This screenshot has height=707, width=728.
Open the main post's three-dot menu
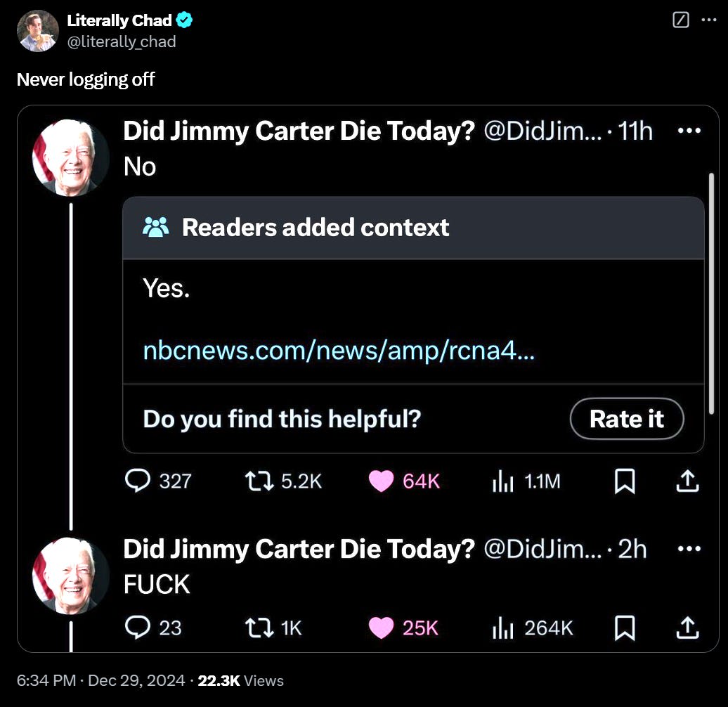click(x=709, y=20)
